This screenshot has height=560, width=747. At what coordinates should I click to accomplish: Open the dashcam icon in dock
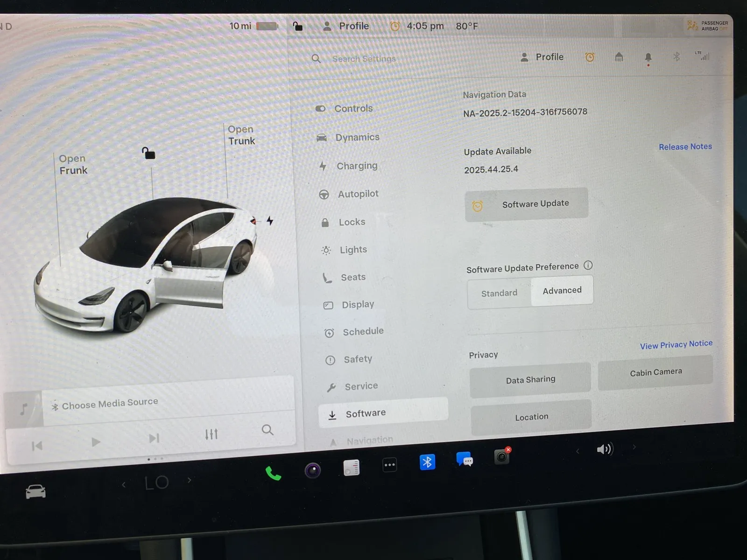coord(502,456)
